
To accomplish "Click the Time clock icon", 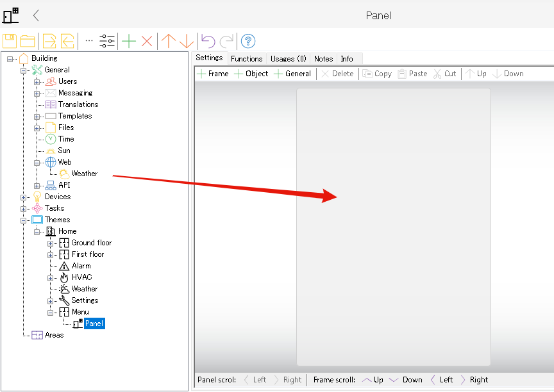I will 51,139.
